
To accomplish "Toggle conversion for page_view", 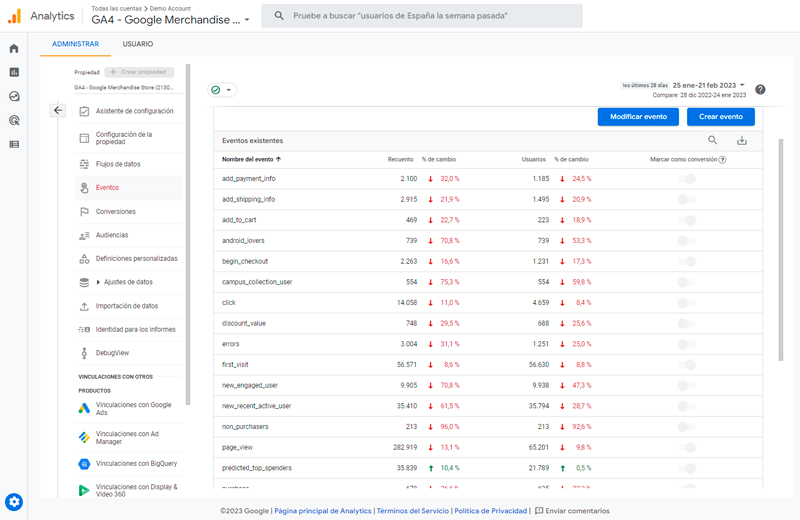I will tap(687, 448).
